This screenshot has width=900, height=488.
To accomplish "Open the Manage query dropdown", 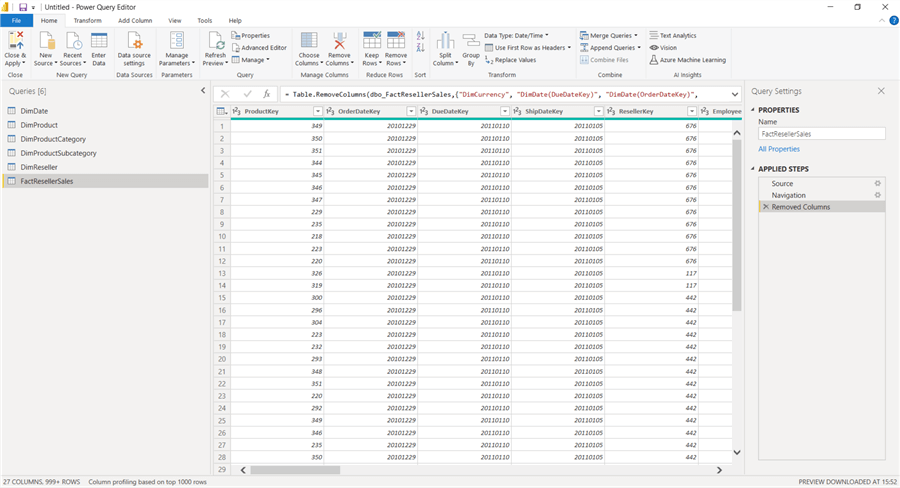I will tap(250, 60).
